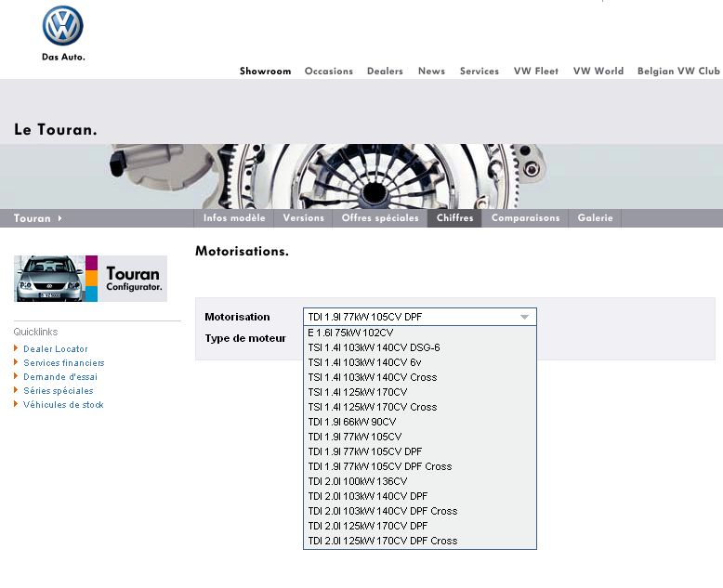Screen dimensions: 723x588
Task: Open Services financiers quicklink
Action: tap(63, 362)
